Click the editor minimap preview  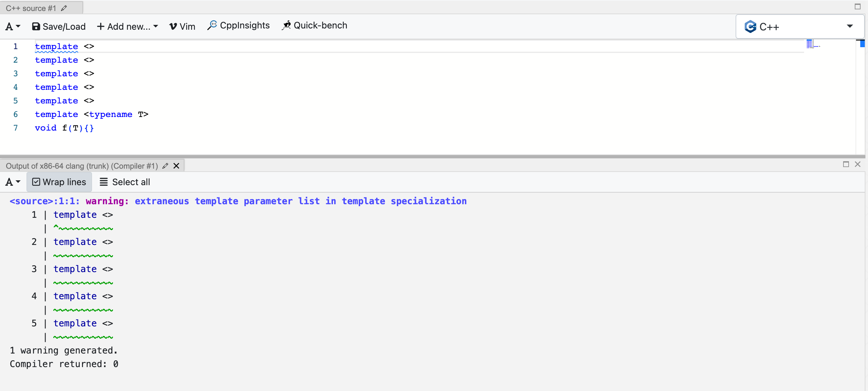(x=813, y=44)
